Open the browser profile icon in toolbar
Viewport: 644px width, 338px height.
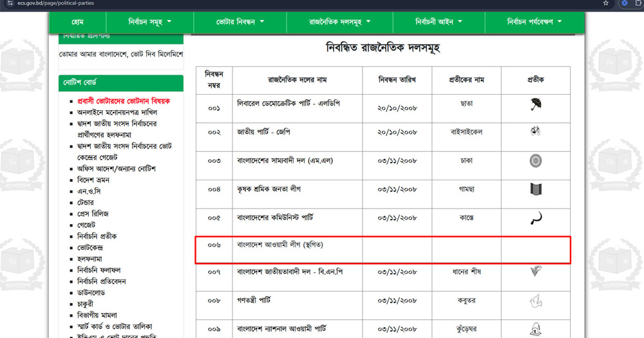(x=625, y=3)
